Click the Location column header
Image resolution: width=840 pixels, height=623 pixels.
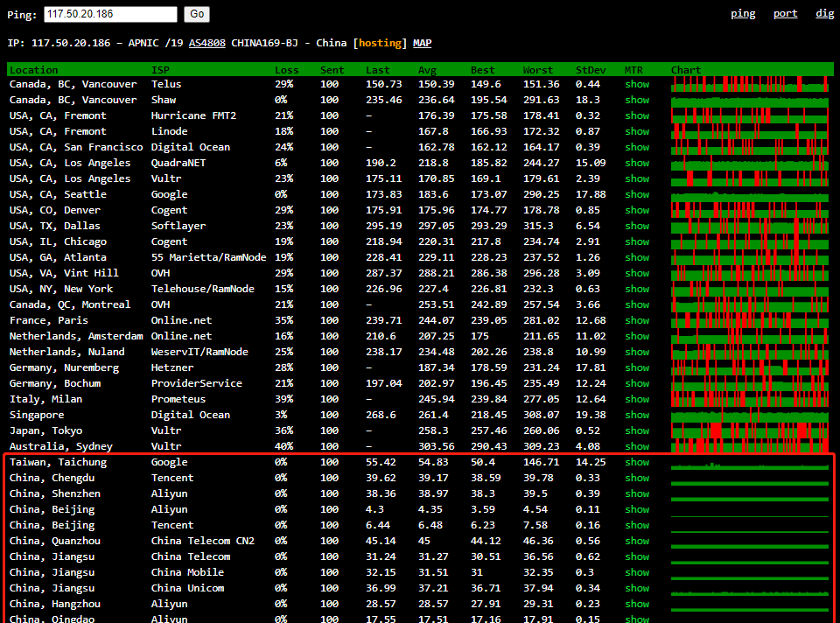[34, 70]
